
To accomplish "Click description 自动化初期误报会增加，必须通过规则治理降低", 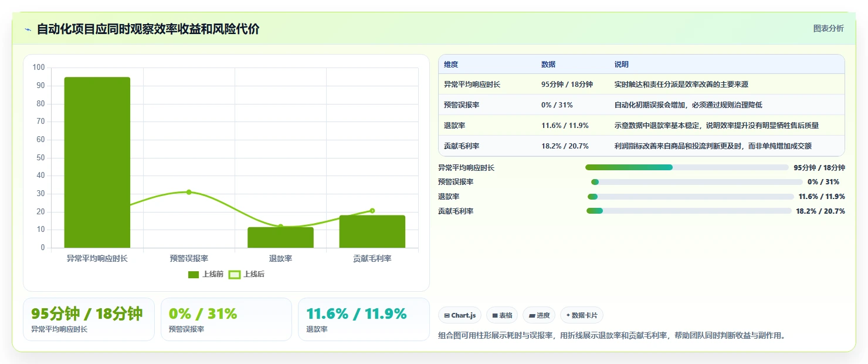I will [x=689, y=105].
